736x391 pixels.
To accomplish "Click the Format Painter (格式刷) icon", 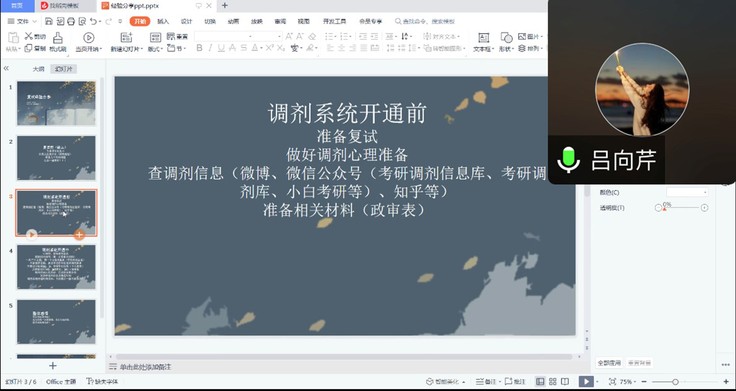I will pyautogui.click(x=58, y=38).
